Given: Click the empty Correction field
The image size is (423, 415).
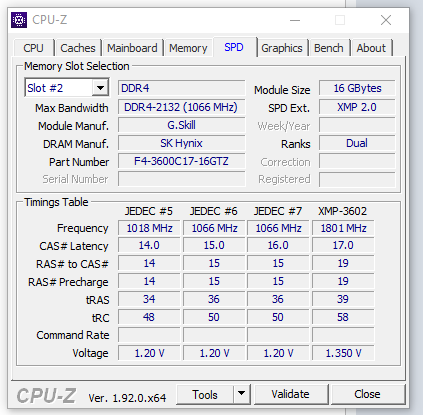Looking at the screenshot, I should tap(357, 161).
